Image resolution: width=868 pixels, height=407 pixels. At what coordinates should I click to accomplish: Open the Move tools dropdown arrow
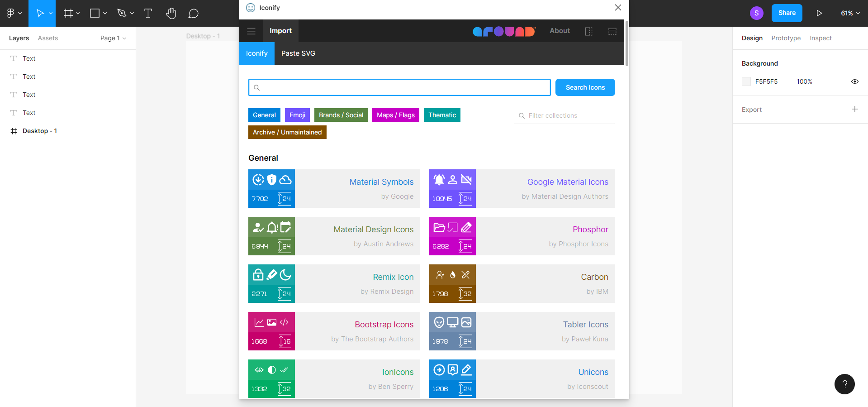click(x=51, y=13)
